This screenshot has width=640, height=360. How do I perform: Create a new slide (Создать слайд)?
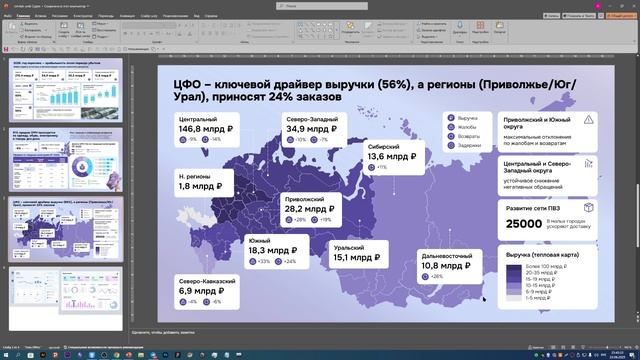point(64,29)
